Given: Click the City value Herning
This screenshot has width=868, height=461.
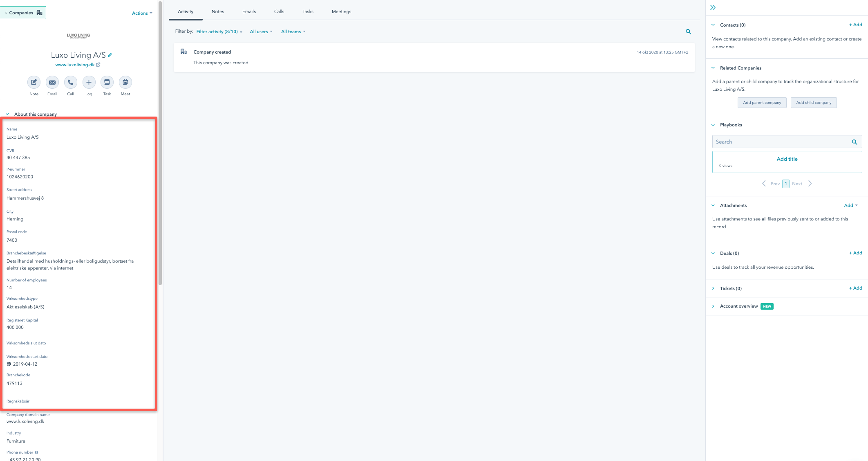Looking at the screenshot, I should tap(15, 219).
